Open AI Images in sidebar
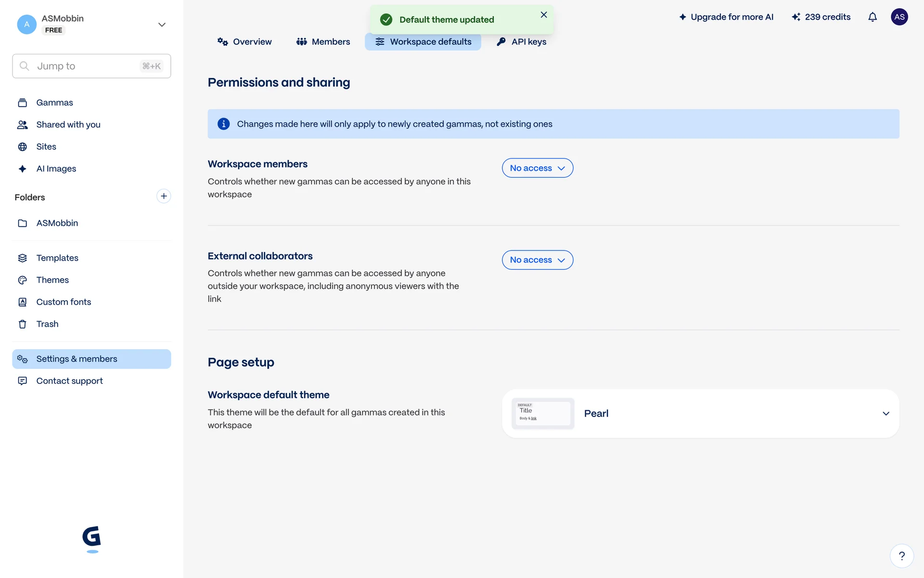This screenshot has width=924, height=578. point(56,169)
